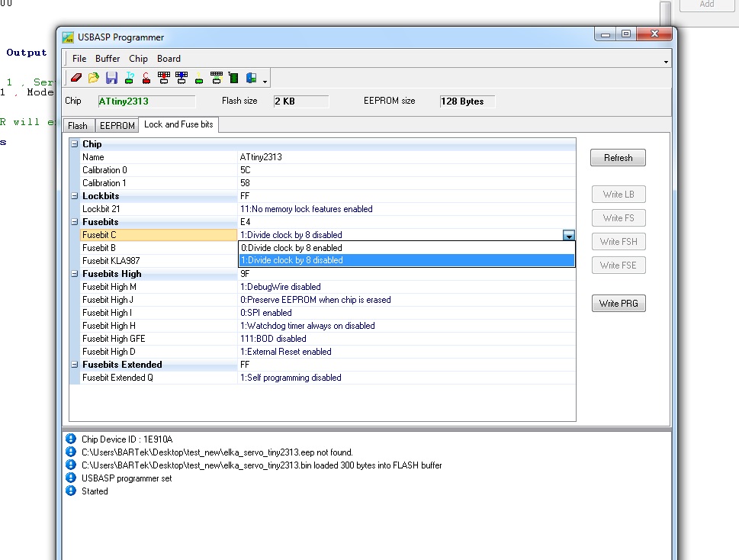The height and width of the screenshot is (560, 739).
Task: Select the Fusebit High GFE row
Action: pos(328,339)
